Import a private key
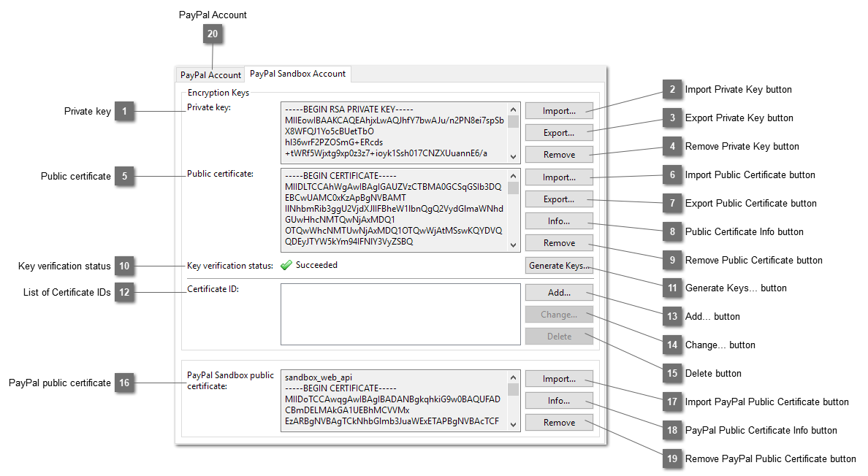The height and width of the screenshot is (476, 868). coord(559,110)
